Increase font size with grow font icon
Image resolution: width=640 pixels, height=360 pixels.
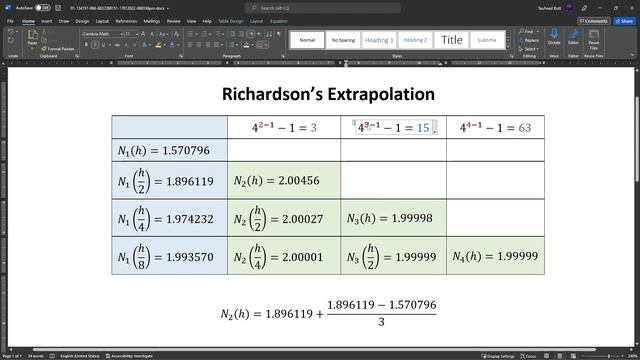click(143, 34)
